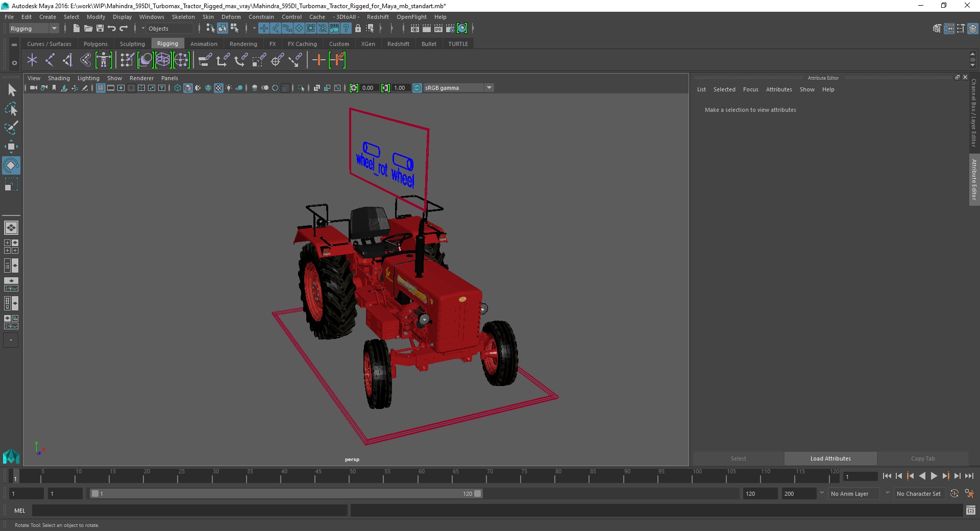Open the Deform menu
The height and width of the screenshot is (531, 980).
231,17
